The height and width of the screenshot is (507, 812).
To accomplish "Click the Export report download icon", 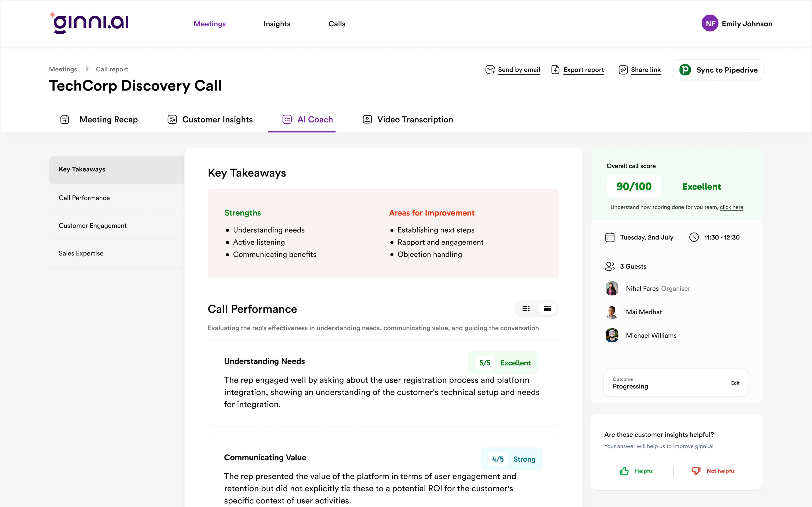I will coord(556,70).
